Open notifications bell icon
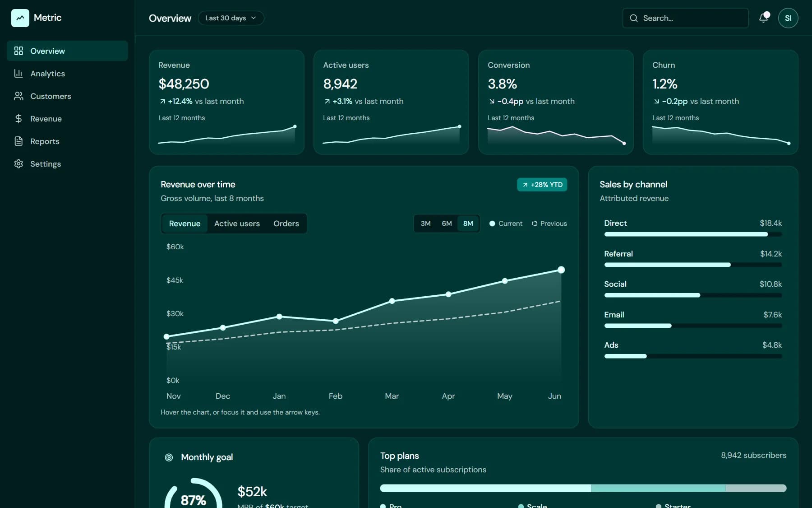812x508 pixels. coord(763,18)
